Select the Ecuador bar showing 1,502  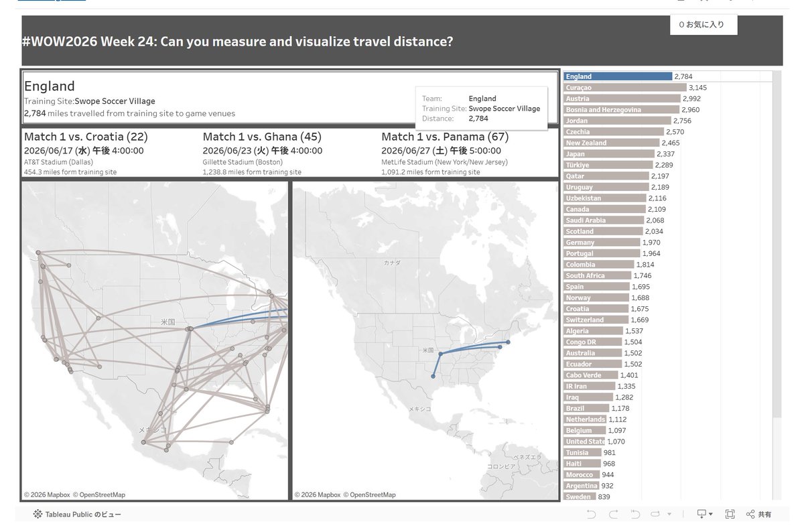pos(593,364)
